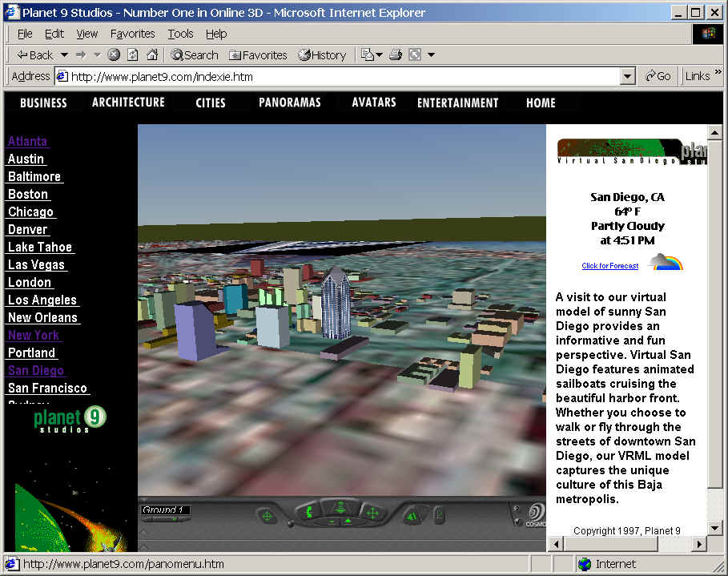Viewport: 728px width, 576px height.
Task: Select HOME in the site navigation
Action: pyautogui.click(x=541, y=103)
